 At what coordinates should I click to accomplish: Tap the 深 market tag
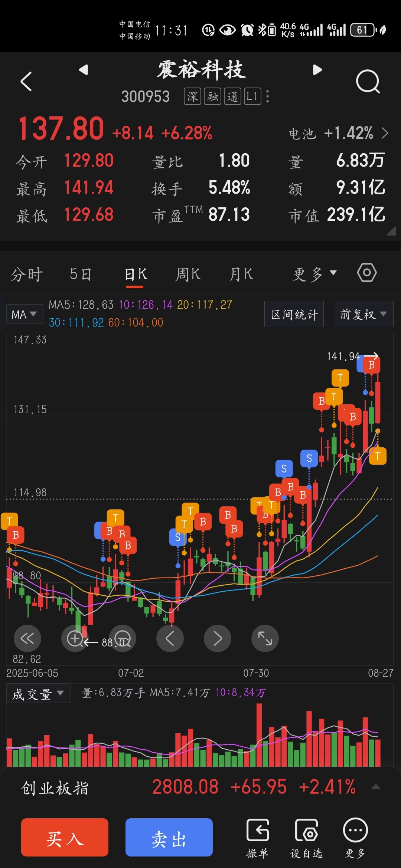[x=192, y=96]
